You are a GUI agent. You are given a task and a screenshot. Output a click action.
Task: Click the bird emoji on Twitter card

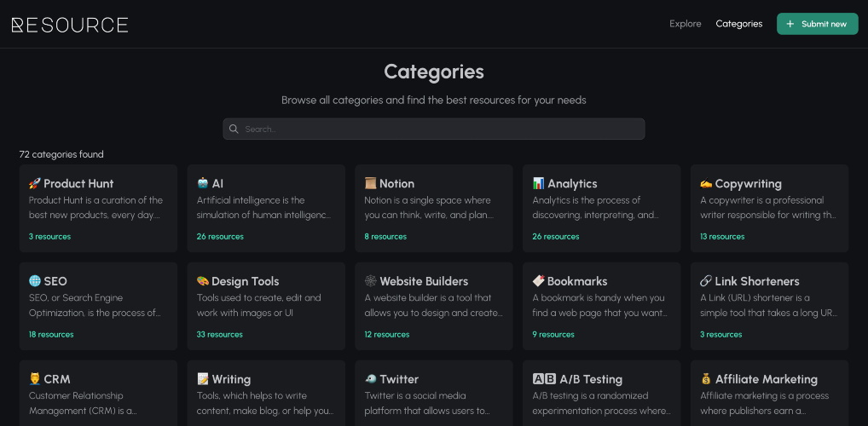click(x=370, y=379)
